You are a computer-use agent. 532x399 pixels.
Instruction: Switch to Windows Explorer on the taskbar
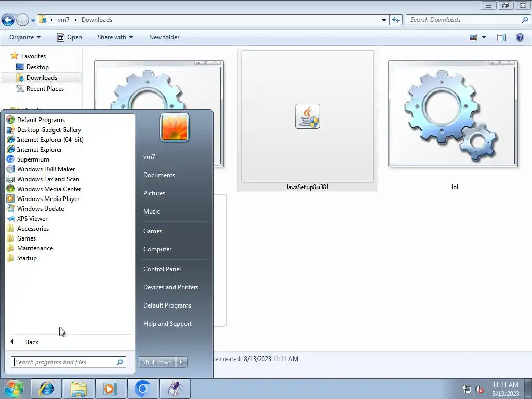tap(78, 389)
